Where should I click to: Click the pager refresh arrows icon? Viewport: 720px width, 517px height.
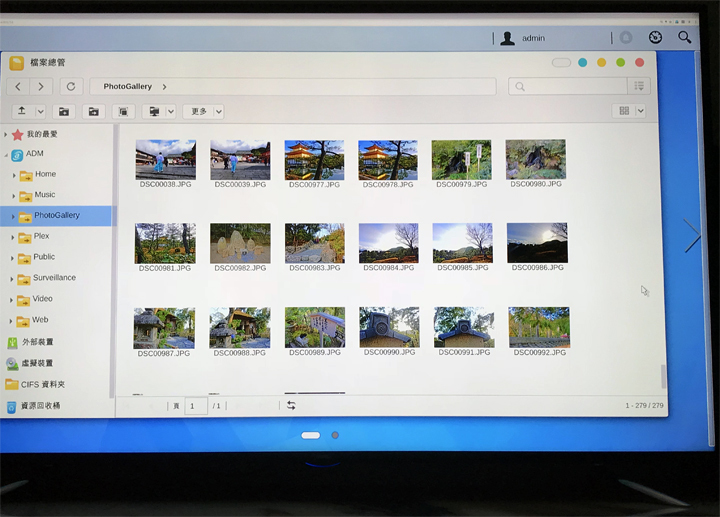[x=291, y=405]
